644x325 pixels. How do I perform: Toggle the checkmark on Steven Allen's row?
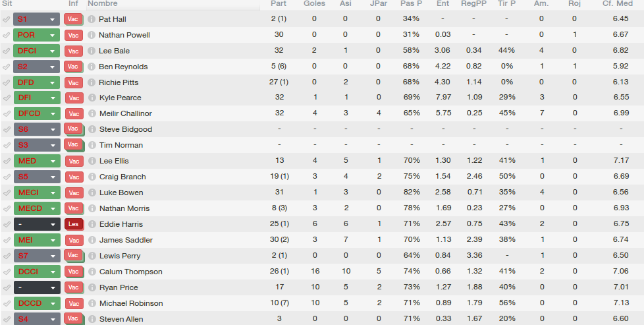point(6,319)
